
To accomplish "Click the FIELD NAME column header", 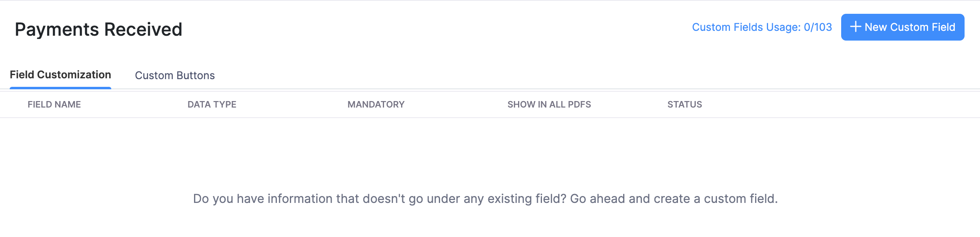I will pyautogui.click(x=54, y=104).
